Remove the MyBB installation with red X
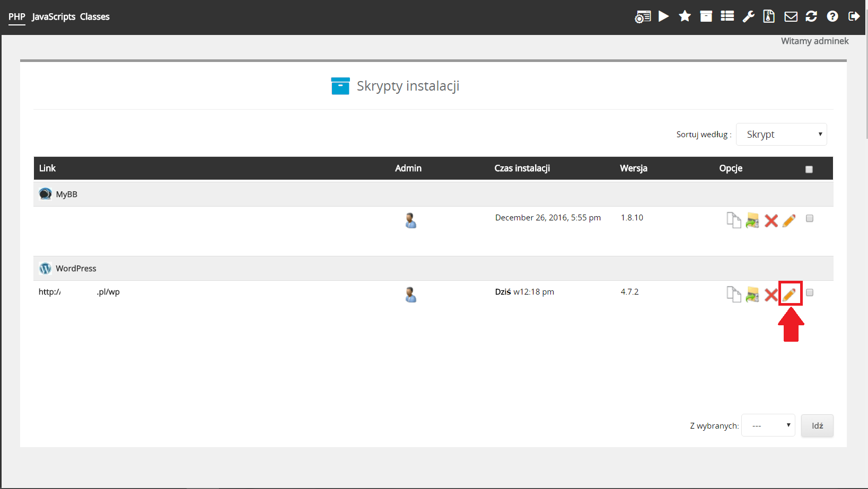868x489 pixels. click(771, 220)
